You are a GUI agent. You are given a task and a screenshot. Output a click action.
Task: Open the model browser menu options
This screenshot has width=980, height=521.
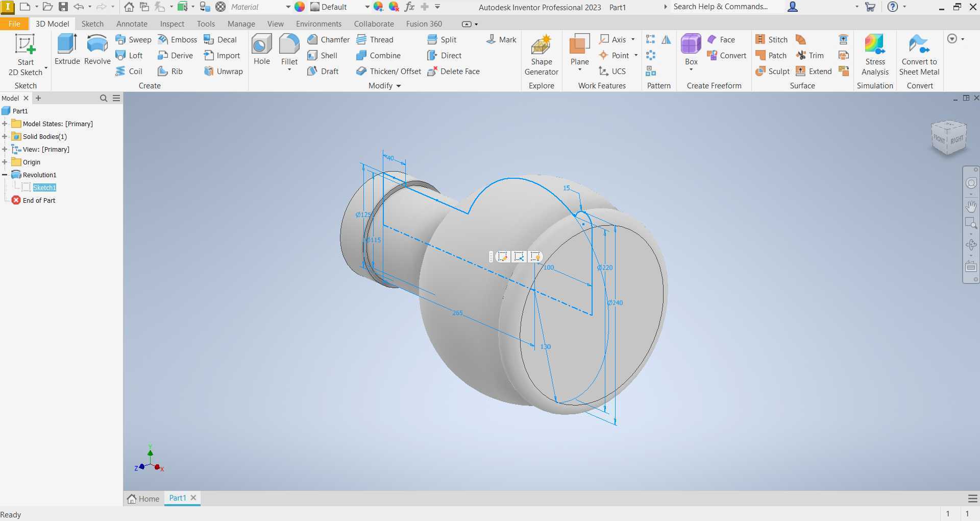pos(116,98)
